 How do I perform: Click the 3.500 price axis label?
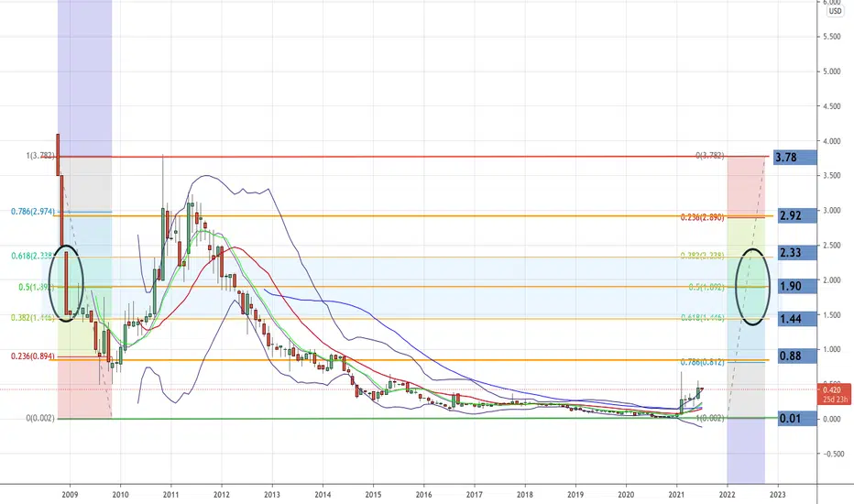coord(832,175)
